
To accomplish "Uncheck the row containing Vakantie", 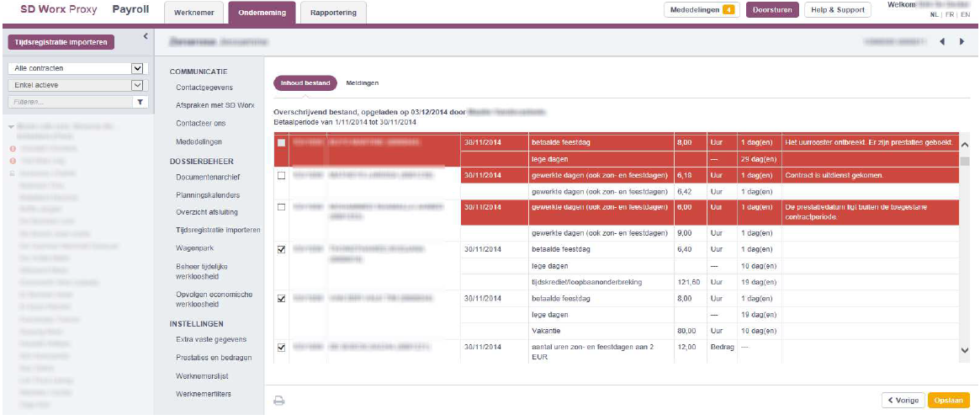I will pyautogui.click(x=282, y=298).
